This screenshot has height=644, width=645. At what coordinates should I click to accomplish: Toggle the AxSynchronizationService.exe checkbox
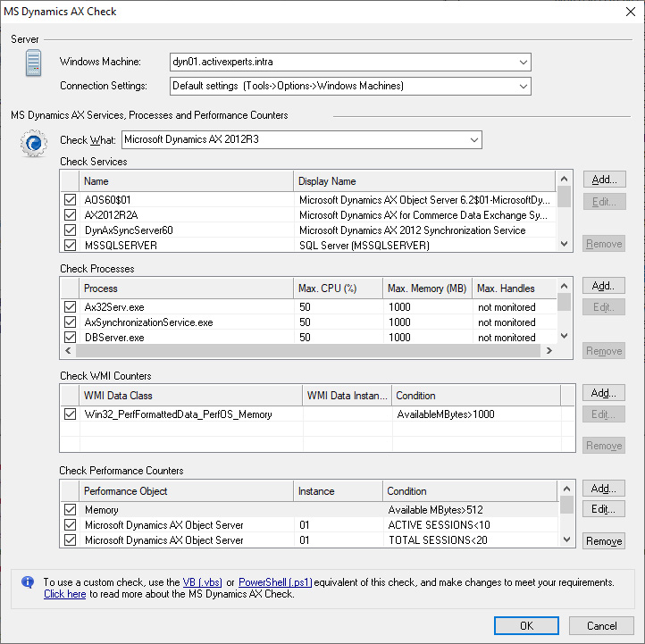[70, 322]
